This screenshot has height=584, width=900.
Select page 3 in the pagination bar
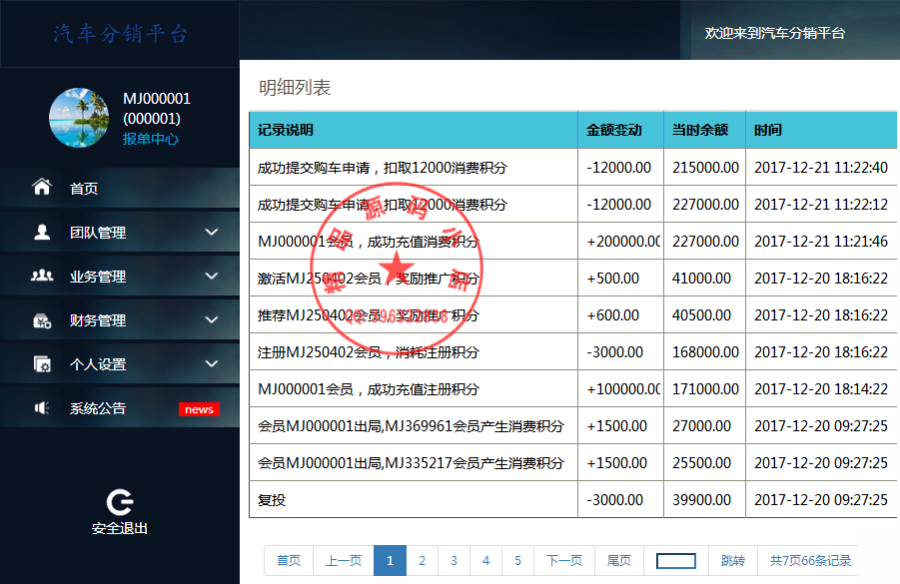tap(453, 561)
